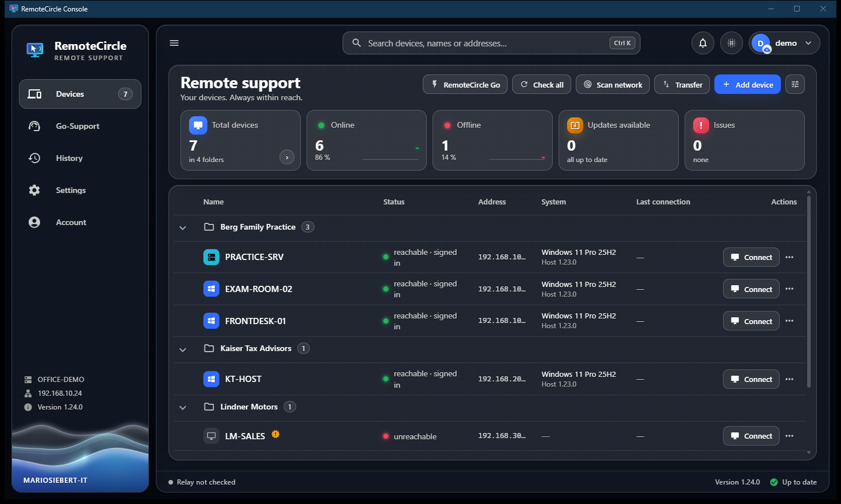Open more actions for FRONTDESK-01
This screenshot has height=504, width=841.
click(789, 321)
